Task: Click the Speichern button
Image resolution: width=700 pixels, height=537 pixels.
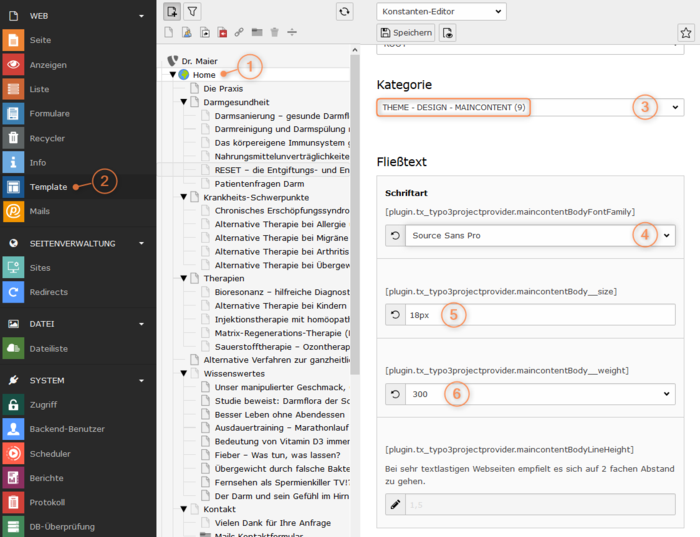Action: [406, 33]
